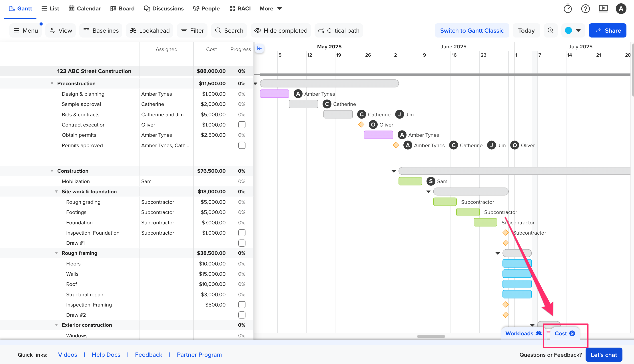Click the horizontal timeline scrollbar
The image size is (634, 364).
coord(431,336)
